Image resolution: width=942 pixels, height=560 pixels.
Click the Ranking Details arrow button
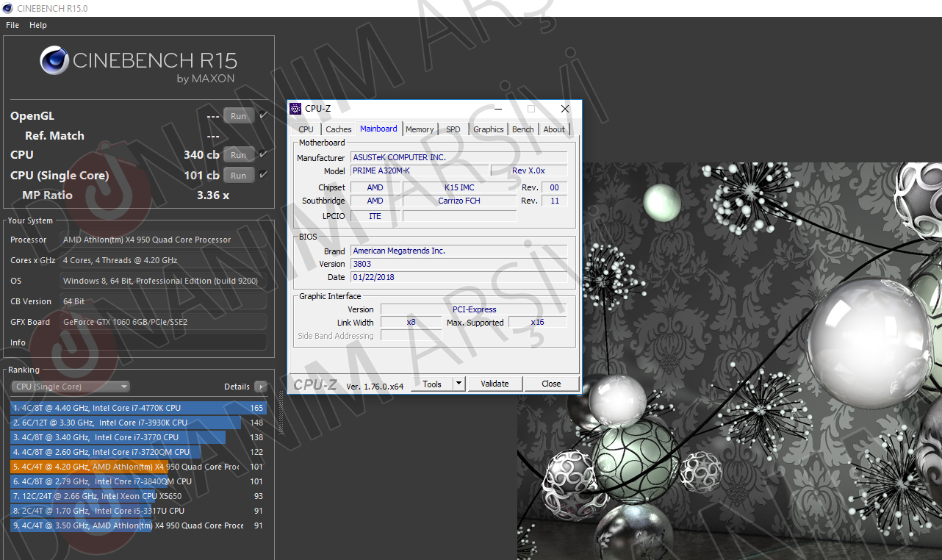[x=260, y=387]
